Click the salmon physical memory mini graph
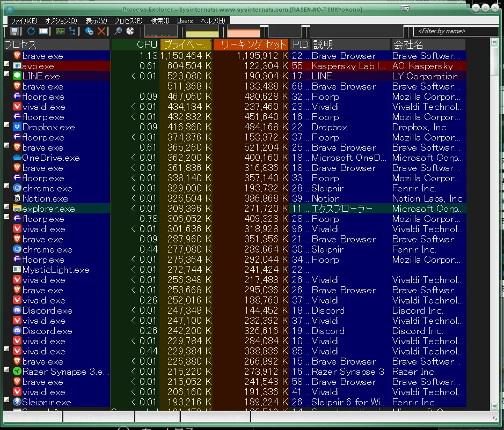The height and width of the screenshot is (430, 504). click(x=243, y=32)
